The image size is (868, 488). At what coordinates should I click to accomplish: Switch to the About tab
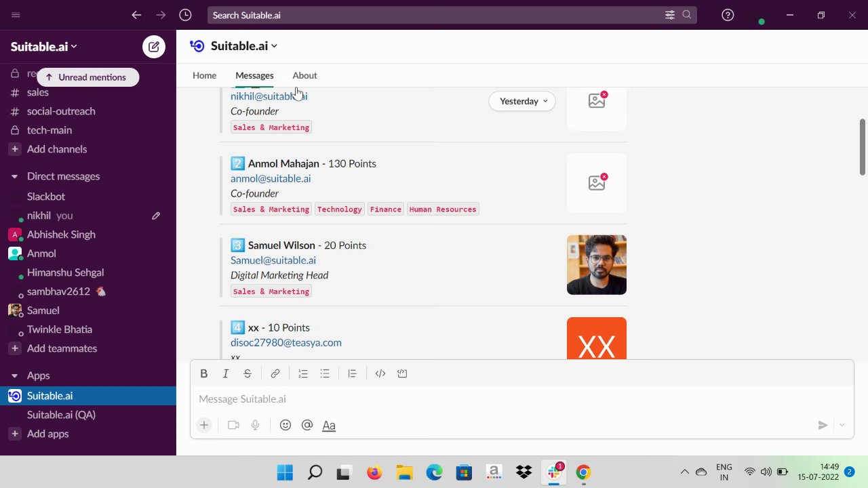304,75
